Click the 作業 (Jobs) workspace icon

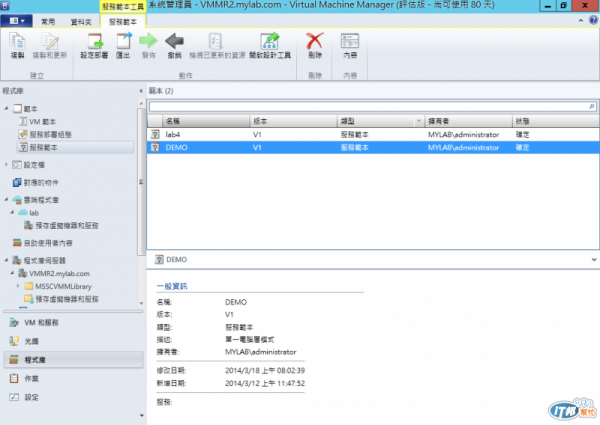(14, 378)
